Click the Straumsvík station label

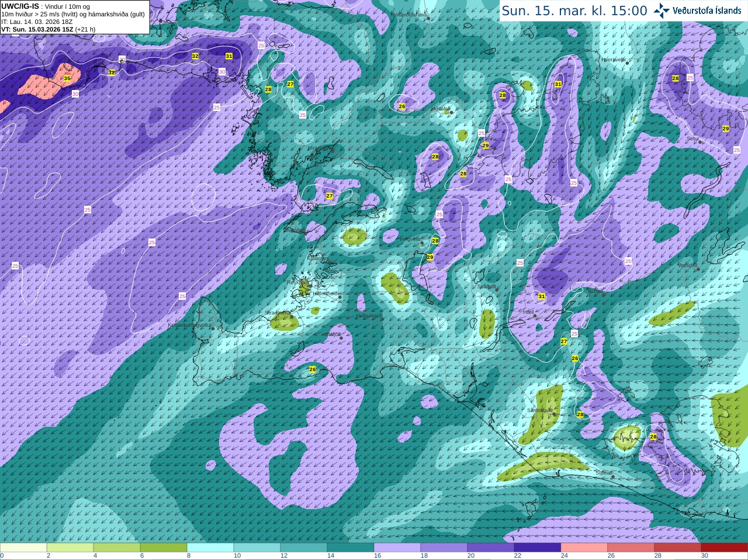278,313
